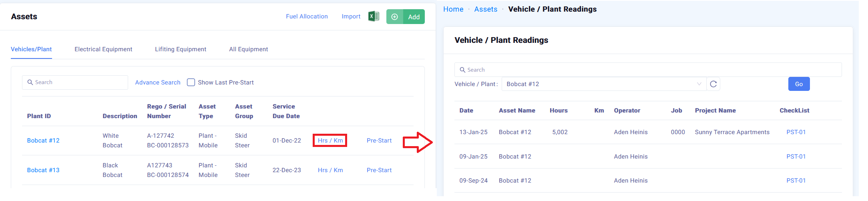Open the Fuel Allocation link

307,16
